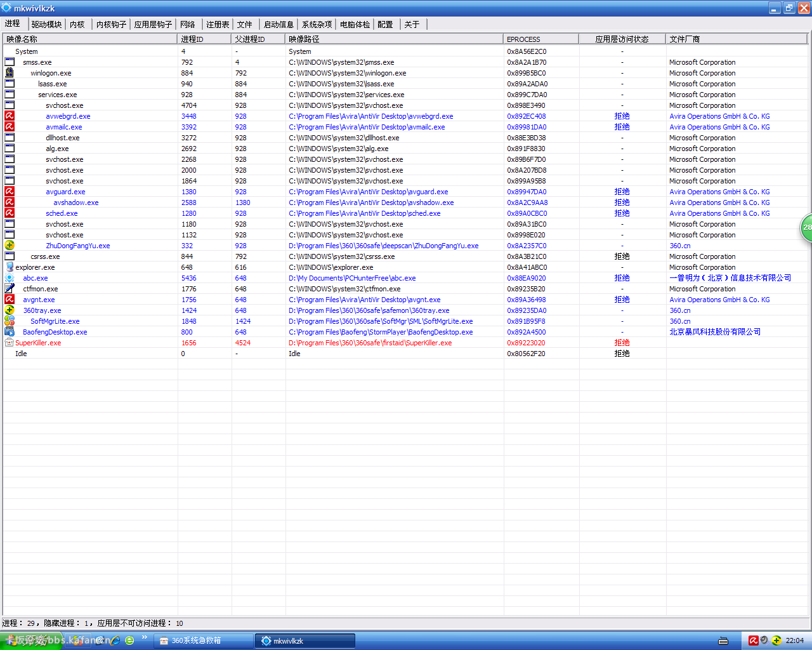Open the 注册表 tab
This screenshot has width=812, height=650.
tap(218, 24)
